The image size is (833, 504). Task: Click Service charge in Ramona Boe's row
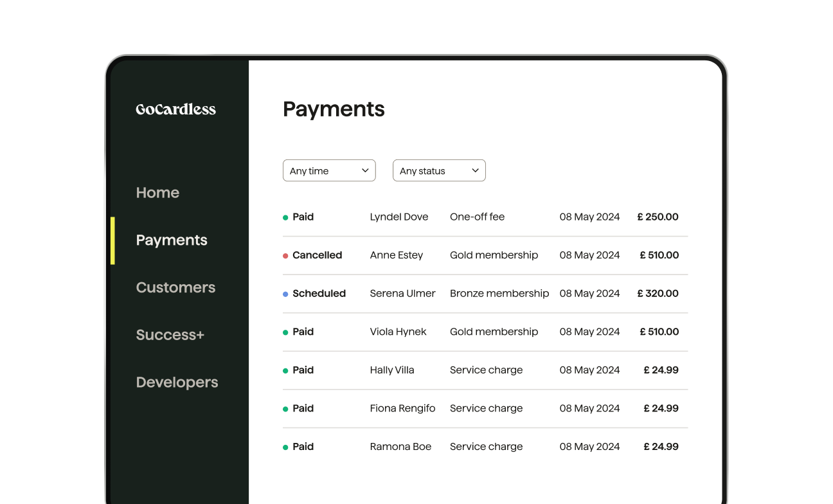[x=487, y=447]
